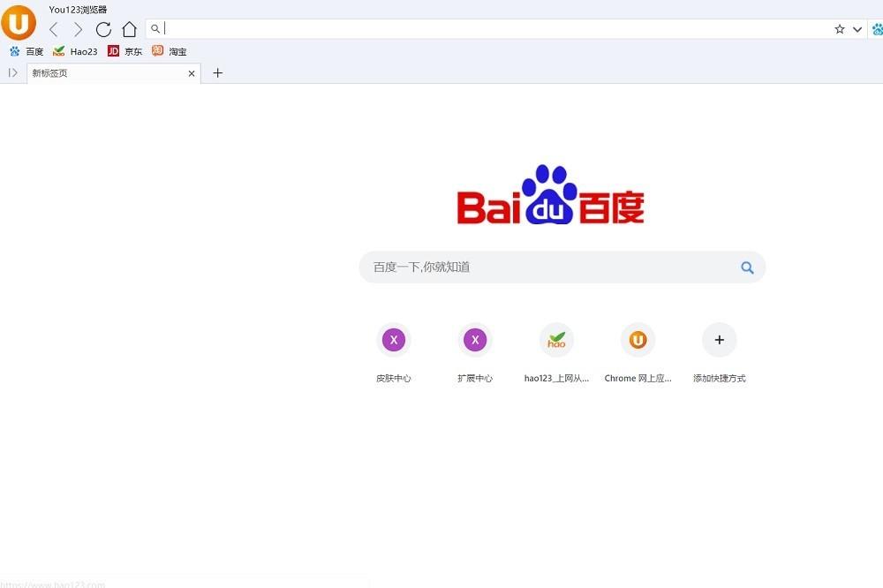
Task: Click the You123浏览器 title text
Action: [78, 10]
